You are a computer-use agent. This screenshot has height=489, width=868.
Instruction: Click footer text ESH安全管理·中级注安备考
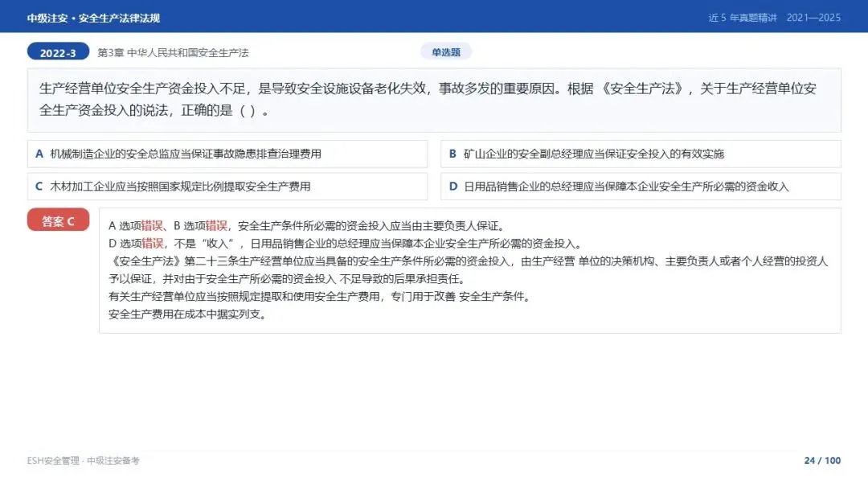pyautogui.click(x=84, y=461)
